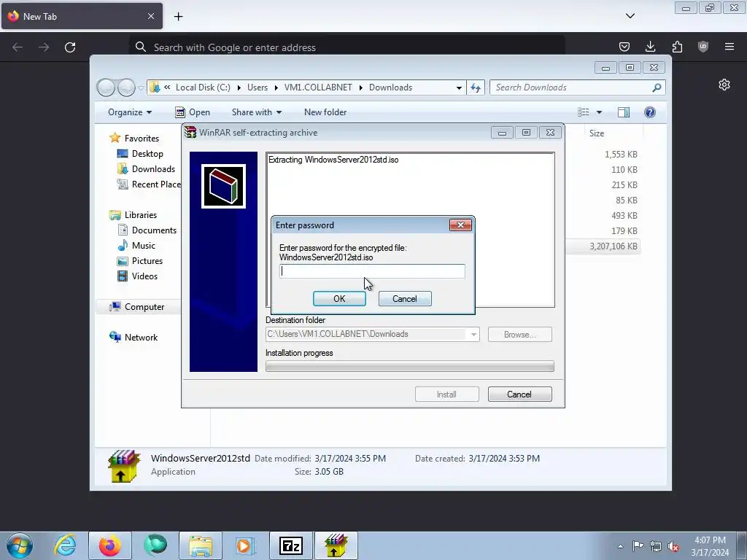The width and height of the screenshot is (747, 560).
Task: Open the address bar history dropdown
Action: (x=459, y=87)
